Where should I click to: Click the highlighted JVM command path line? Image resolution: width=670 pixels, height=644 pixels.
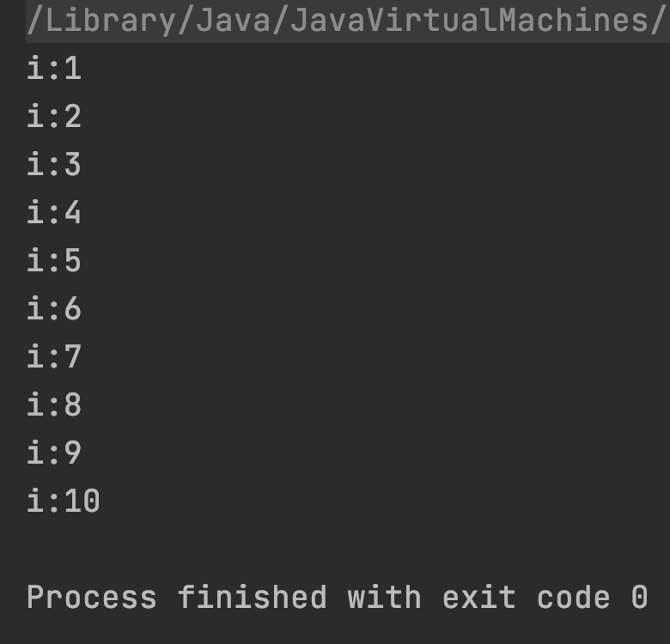point(347,21)
